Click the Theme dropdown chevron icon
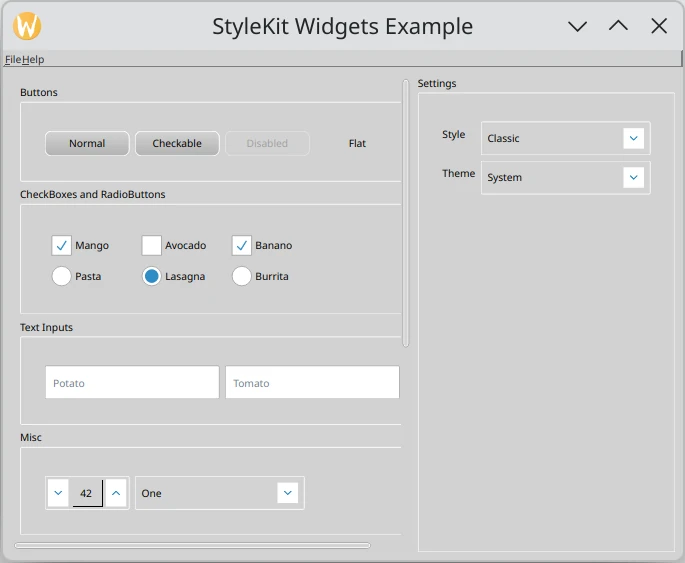The width and height of the screenshot is (685, 563). [x=633, y=177]
